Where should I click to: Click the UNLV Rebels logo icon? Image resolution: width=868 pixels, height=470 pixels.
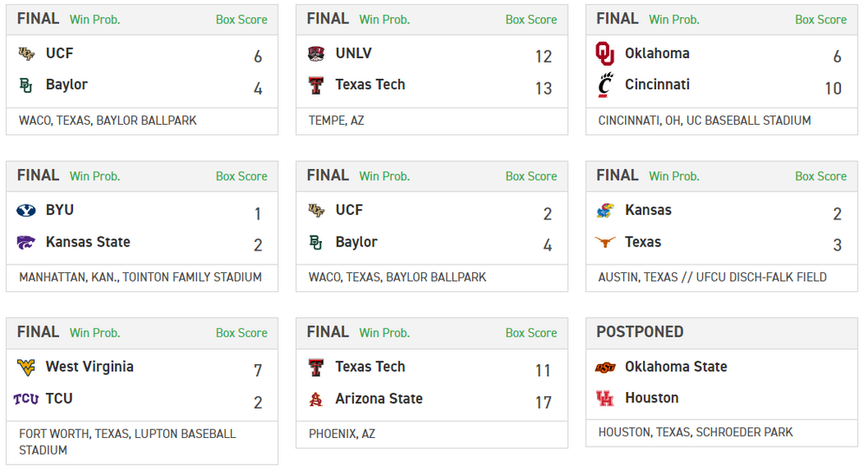coord(316,54)
